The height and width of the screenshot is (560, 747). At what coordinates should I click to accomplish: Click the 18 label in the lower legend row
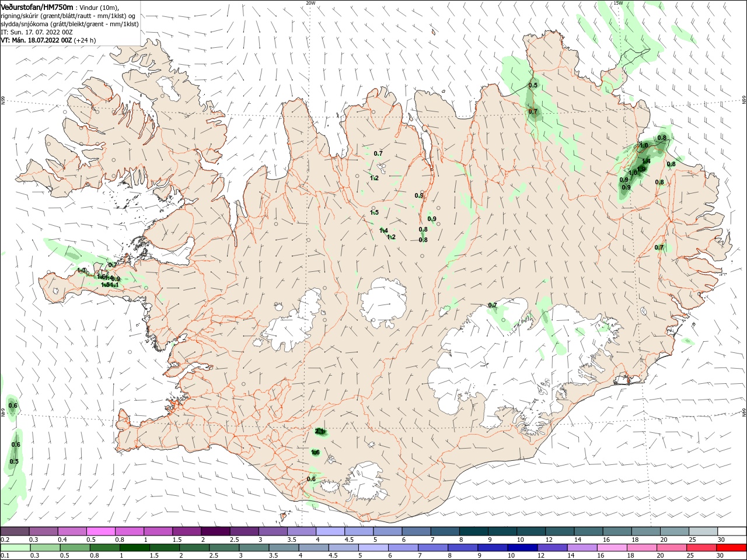pos(630,556)
